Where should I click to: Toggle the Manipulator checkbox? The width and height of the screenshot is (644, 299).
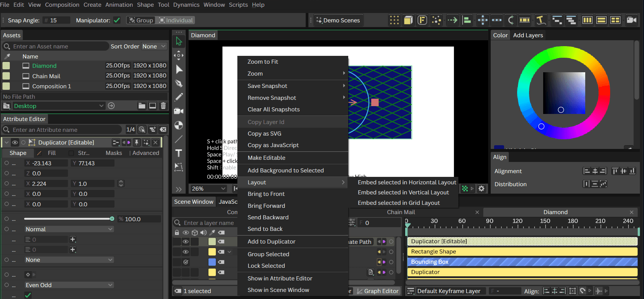[117, 20]
